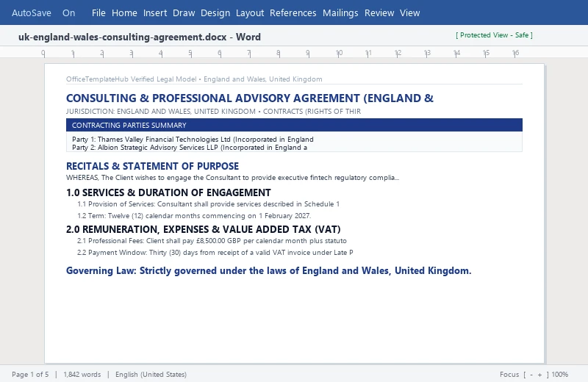
Task: Click the ruler at mark 1
Action: point(73,53)
